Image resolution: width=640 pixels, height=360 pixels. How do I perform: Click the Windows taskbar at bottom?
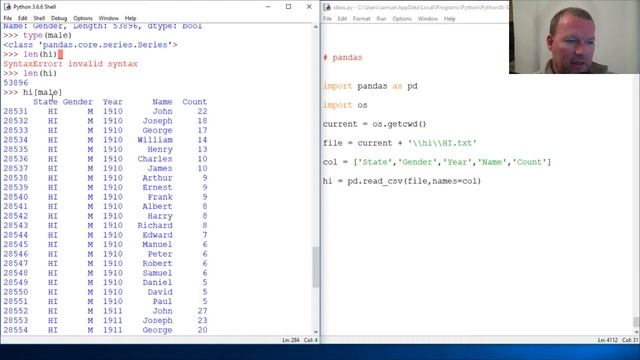tap(320, 352)
